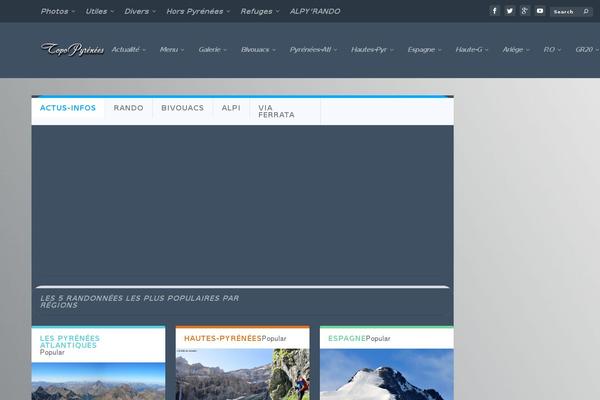Open the Ariège navigation menu
Image resolution: width=600 pixels, height=400 pixels.
pyautogui.click(x=516, y=50)
